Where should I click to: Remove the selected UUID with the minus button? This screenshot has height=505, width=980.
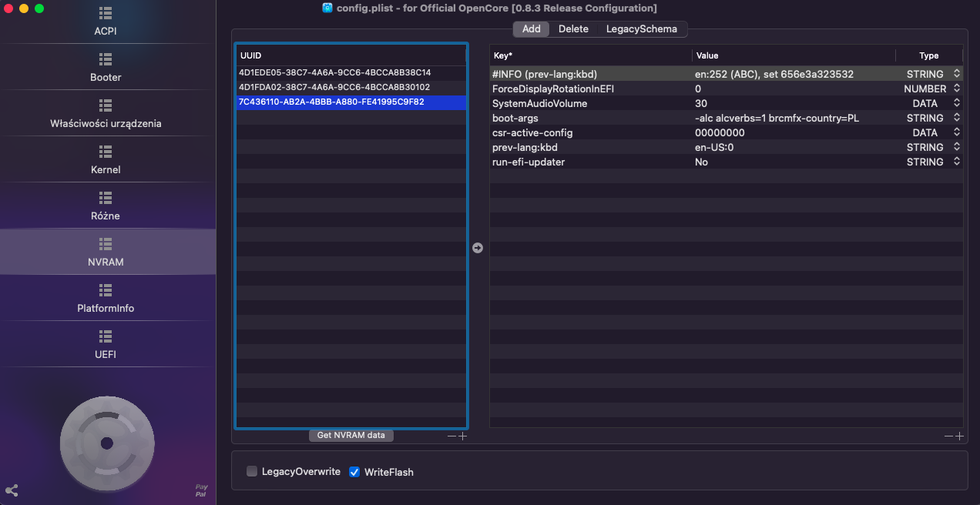point(451,436)
